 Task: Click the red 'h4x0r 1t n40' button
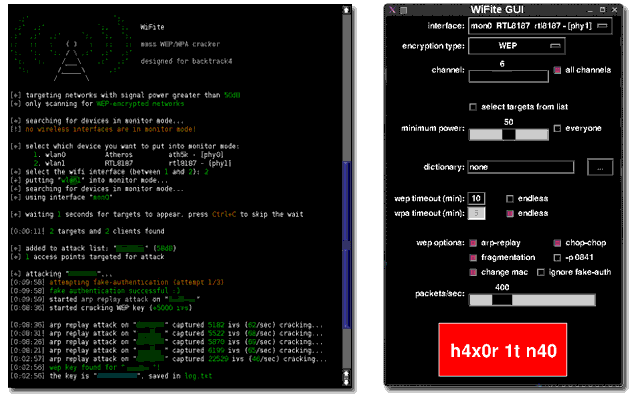pyautogui.click(x=503, y=350)
